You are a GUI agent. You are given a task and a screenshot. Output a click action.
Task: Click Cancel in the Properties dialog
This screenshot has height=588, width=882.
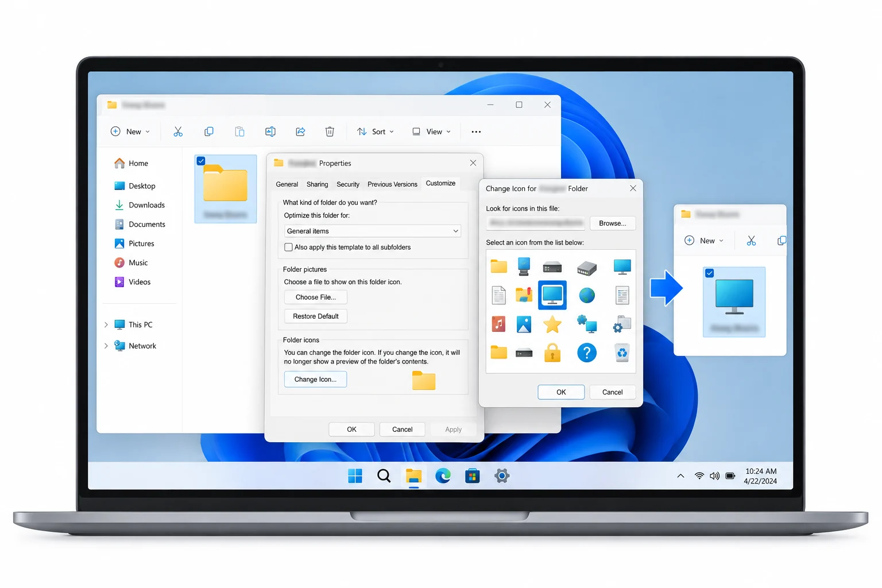tap(402, 430)
